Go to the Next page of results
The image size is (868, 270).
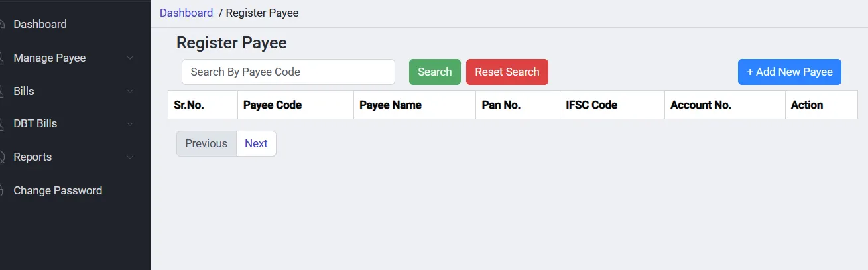click(256, 143)
